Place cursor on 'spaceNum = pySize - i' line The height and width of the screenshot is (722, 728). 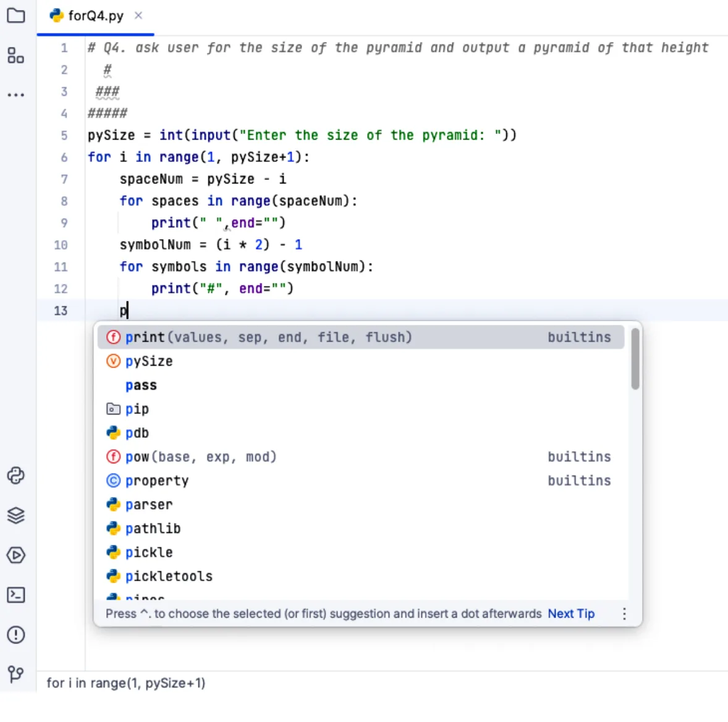(203, 179)
